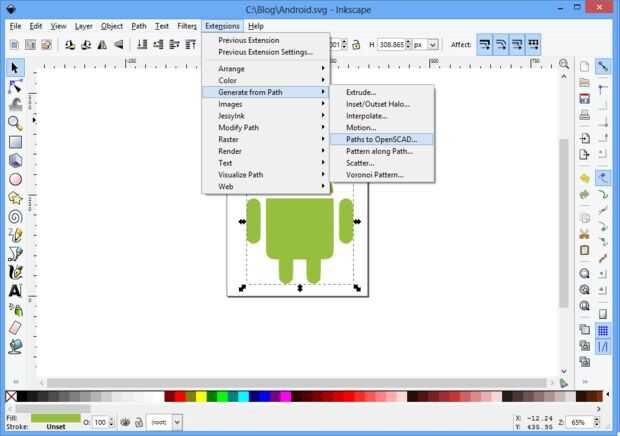Click the new document icon
Screen dimensions: 620x436
pyautogui.click(x=584, y=66)
